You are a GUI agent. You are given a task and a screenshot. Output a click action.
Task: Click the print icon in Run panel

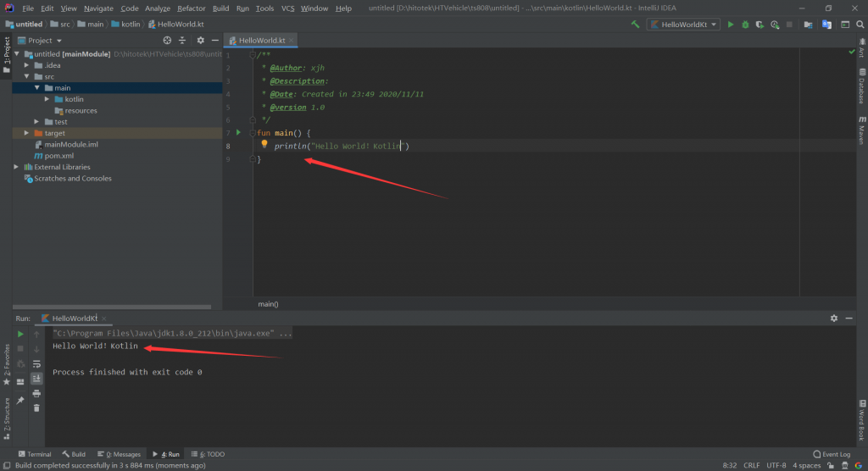tap(36, 393)
